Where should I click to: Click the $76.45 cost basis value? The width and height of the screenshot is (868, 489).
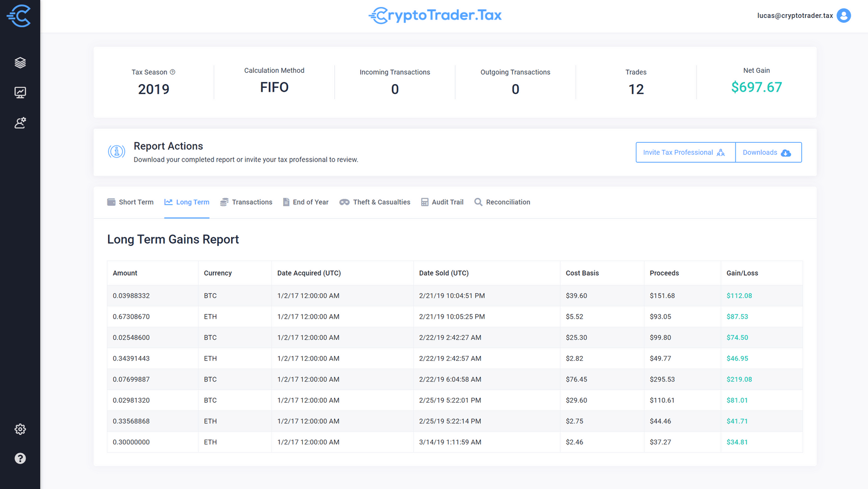(577, 379)
